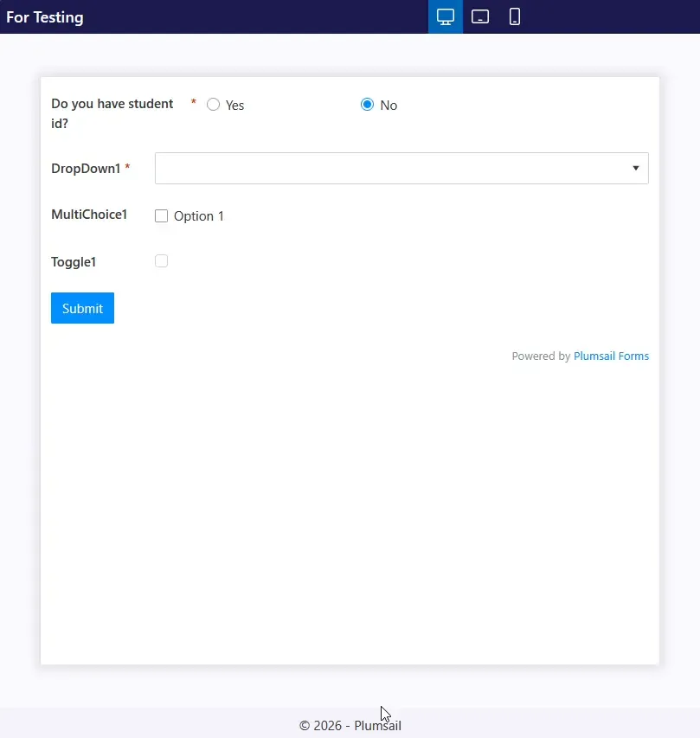
Task: Click the Option 1 label text
Action: (199, 216)
